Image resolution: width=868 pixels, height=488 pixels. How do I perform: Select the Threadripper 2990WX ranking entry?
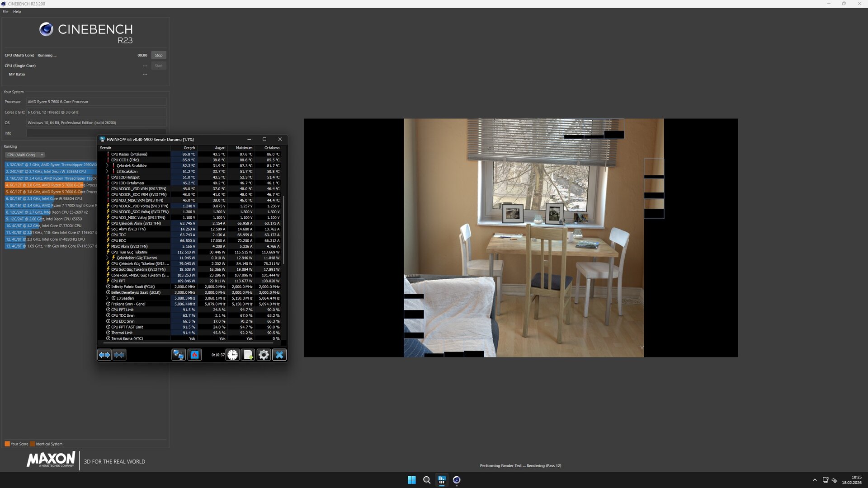tap(51, 165)
